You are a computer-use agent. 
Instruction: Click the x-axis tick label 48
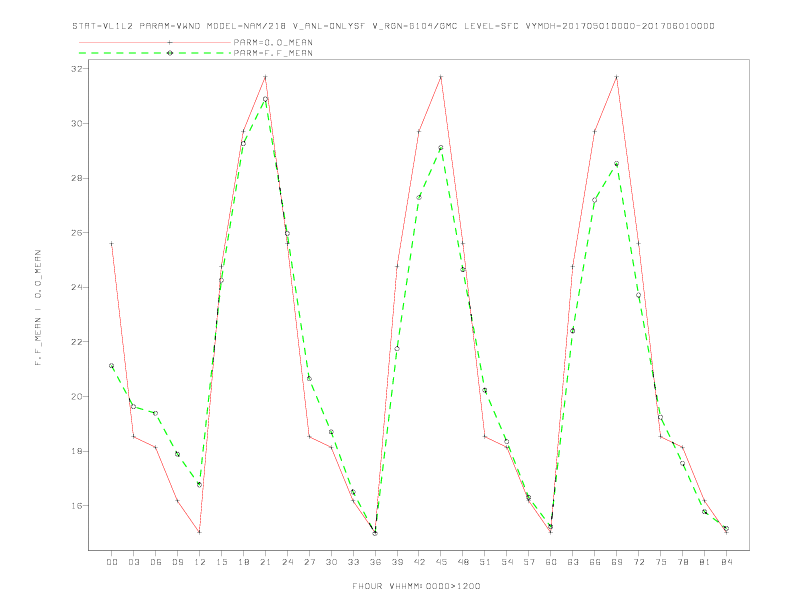(463, 562)
